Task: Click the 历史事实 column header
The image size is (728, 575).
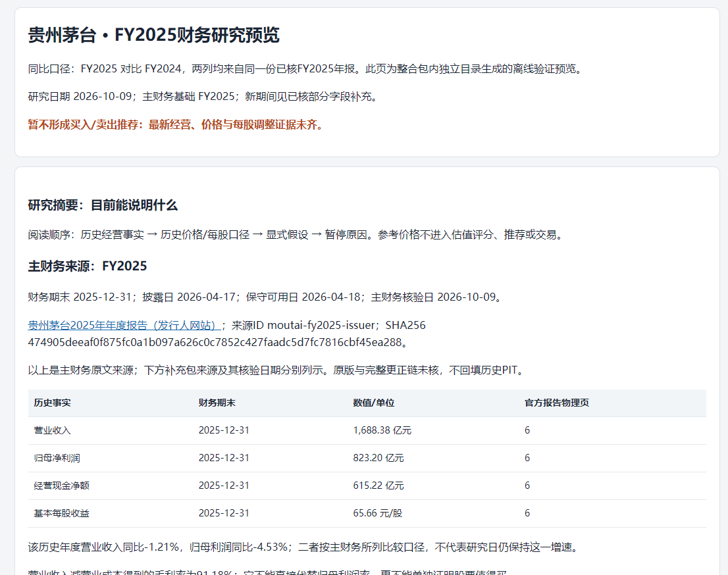Action: click(53, 403)
